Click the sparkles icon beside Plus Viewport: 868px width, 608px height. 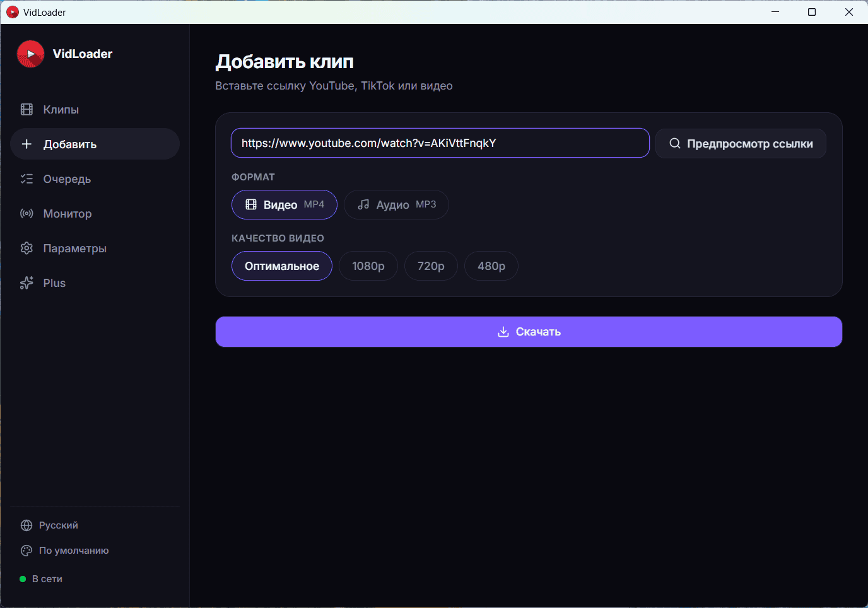coord(26,283)
